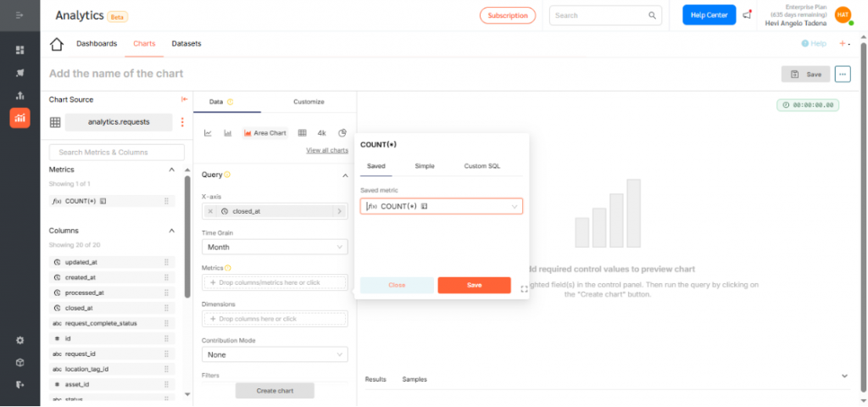Switch to the Customize tab
Viewport: 868px width, 407px height.
(x=309, y=102)
